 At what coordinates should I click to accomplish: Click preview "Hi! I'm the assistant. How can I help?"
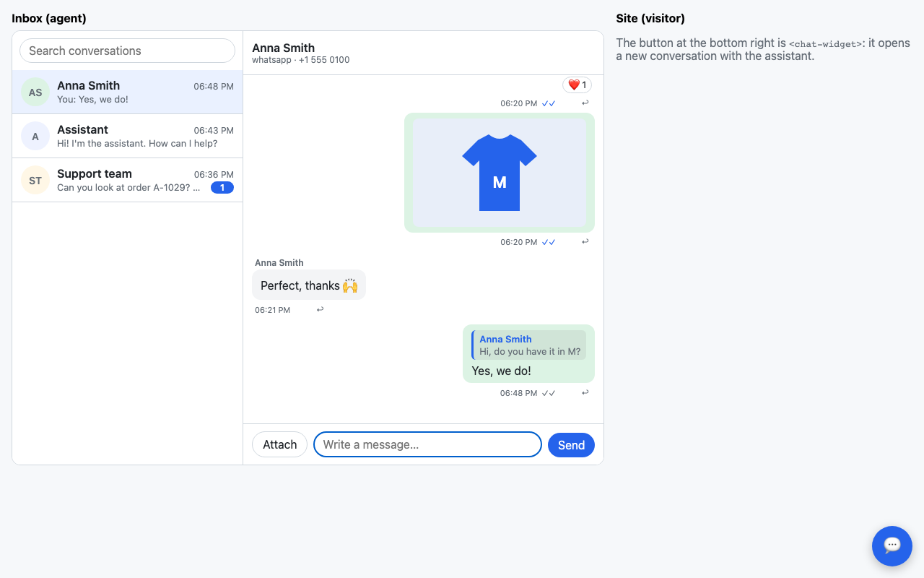(x=137, y=144)
